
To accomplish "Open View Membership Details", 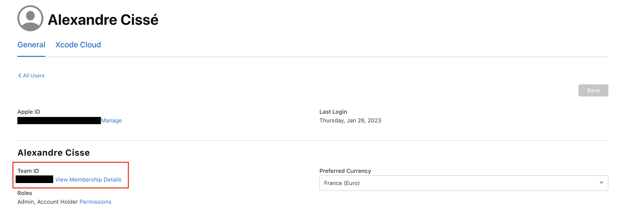I will pyautogui.click(x=89, y=179).
